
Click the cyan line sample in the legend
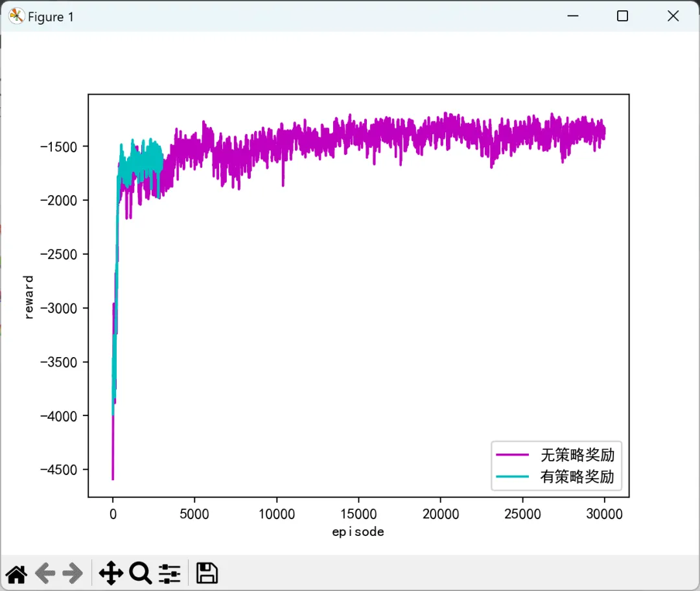[x=512, y=477]
